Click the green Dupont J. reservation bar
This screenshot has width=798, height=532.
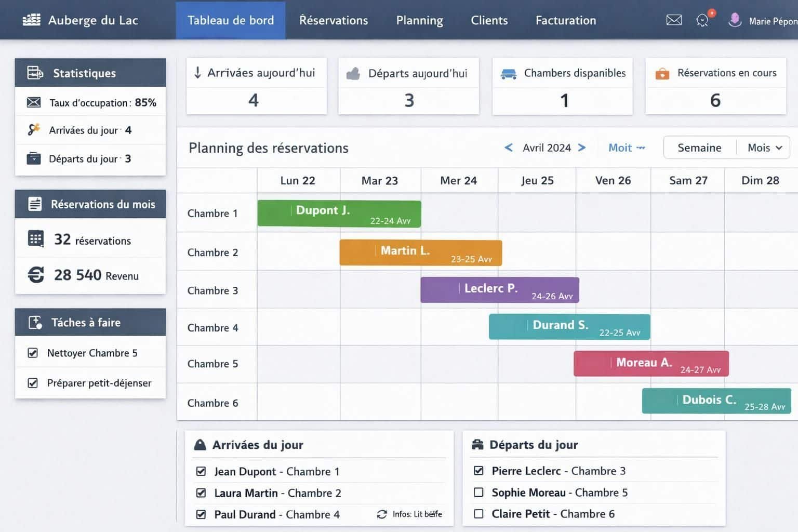(339, 214)
